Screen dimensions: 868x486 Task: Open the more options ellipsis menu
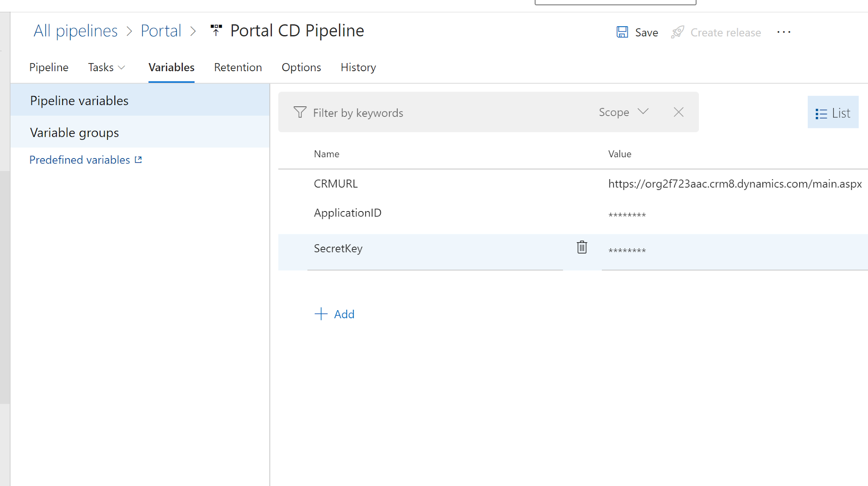tap(784, 32)
